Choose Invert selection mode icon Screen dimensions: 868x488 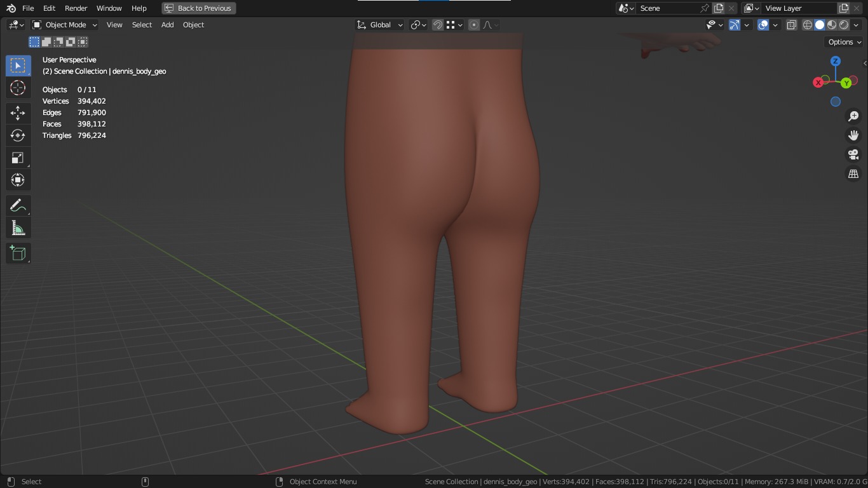click(71, 42)
